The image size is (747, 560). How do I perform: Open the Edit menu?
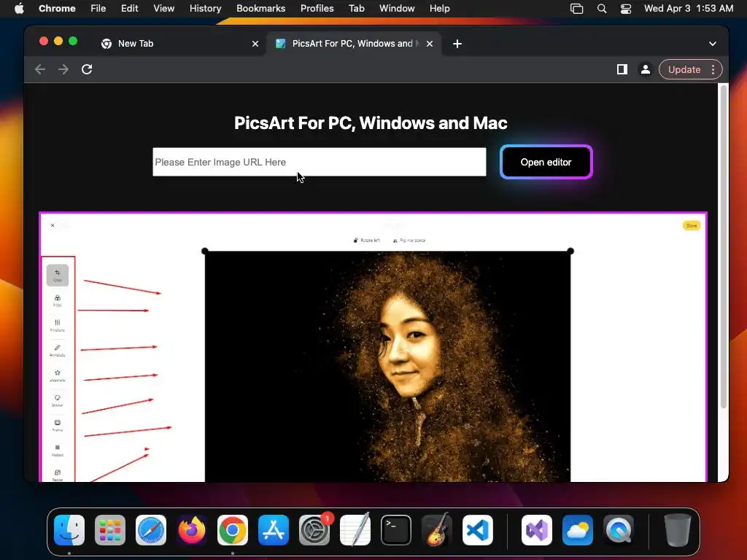tap(129, 9)
